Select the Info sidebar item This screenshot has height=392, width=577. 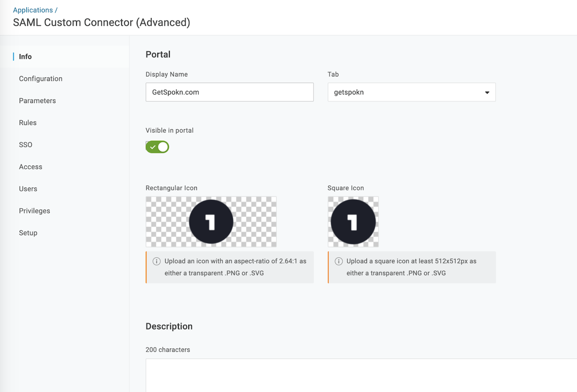pyautogui.click(x=25, y=56)
